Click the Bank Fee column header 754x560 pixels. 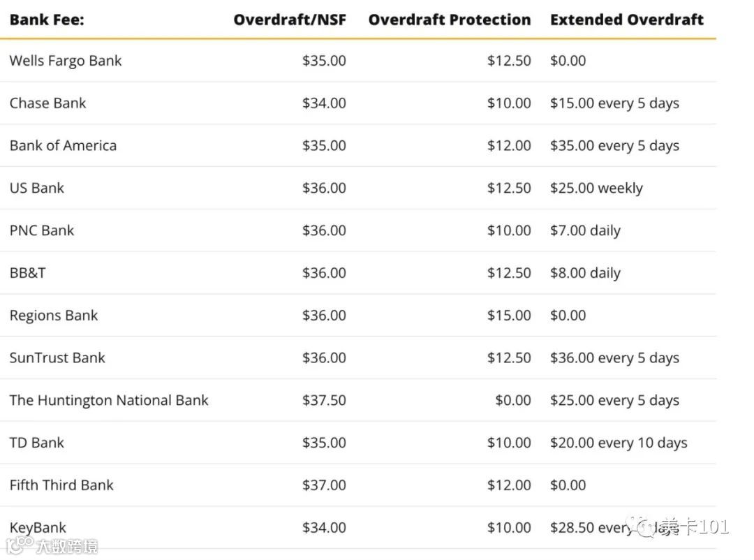tap(47, 20)
